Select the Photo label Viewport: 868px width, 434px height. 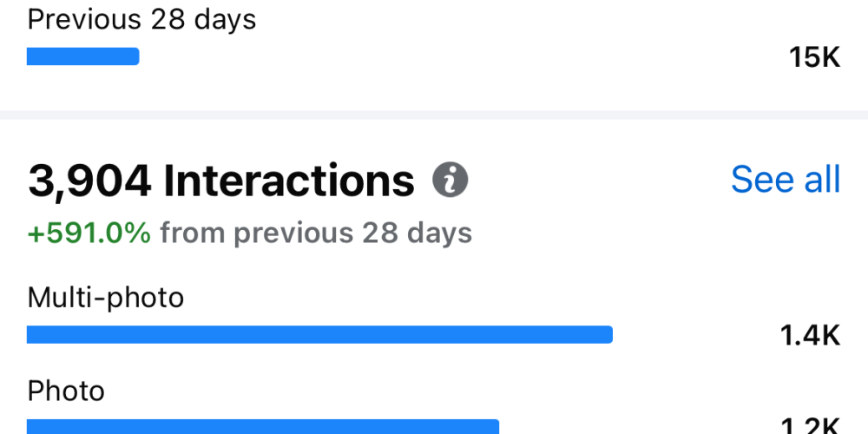click(66, 391)
